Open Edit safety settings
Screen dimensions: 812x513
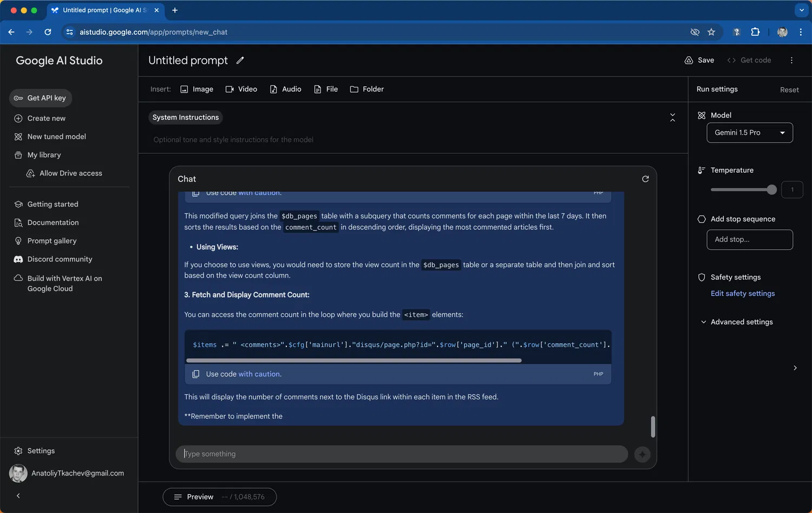pyautogui.click(x=743, y=294)
